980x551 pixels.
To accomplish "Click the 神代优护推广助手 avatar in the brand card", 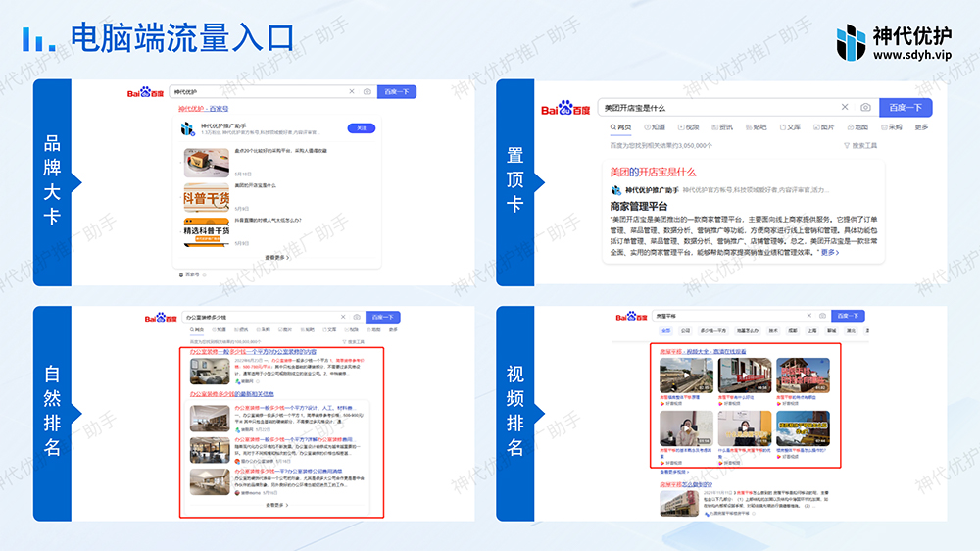I will [187, 128].
